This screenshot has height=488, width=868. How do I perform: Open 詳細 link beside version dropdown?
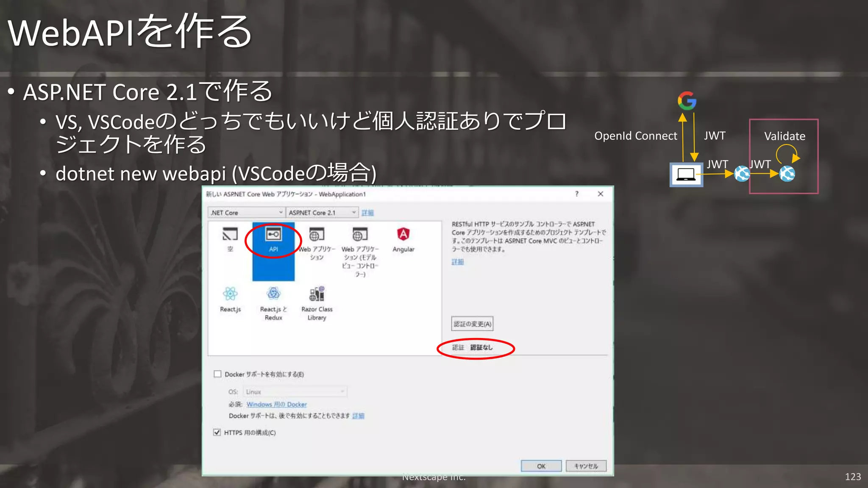(x=367, y=213)
